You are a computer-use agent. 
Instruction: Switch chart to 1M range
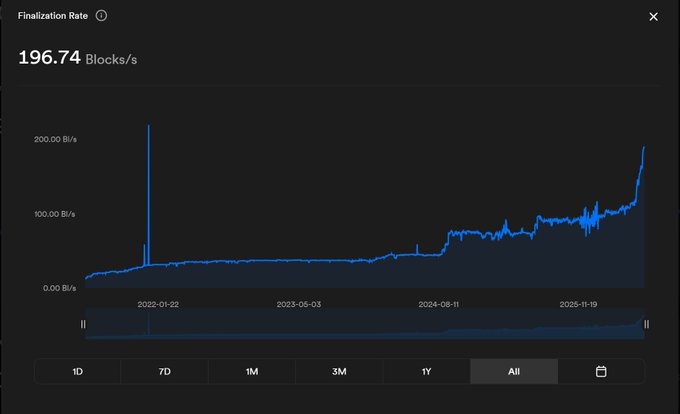tap(252, 372)
